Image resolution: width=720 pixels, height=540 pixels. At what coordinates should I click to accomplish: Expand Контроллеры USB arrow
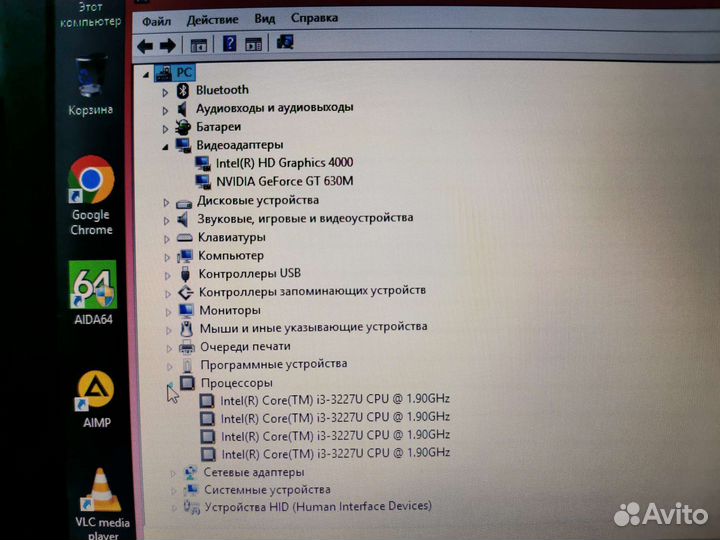(x=168, y=276)
